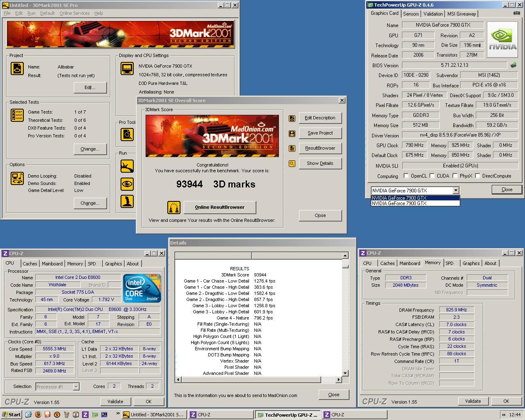The height and width of the screenshot is (420, 525).
Task: Click floppy icon beside Save Project
Action: (292, 133)
